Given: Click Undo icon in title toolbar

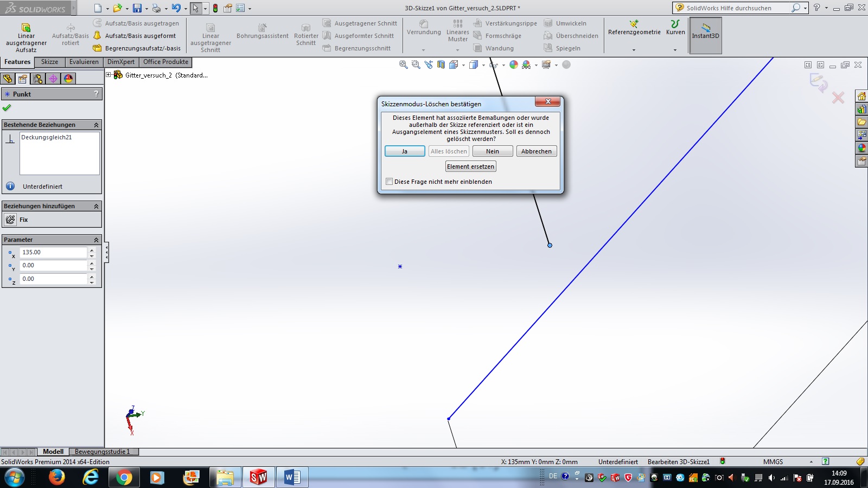Looking at the screenshot, I should pyautogui.click(x=176, y=8).
